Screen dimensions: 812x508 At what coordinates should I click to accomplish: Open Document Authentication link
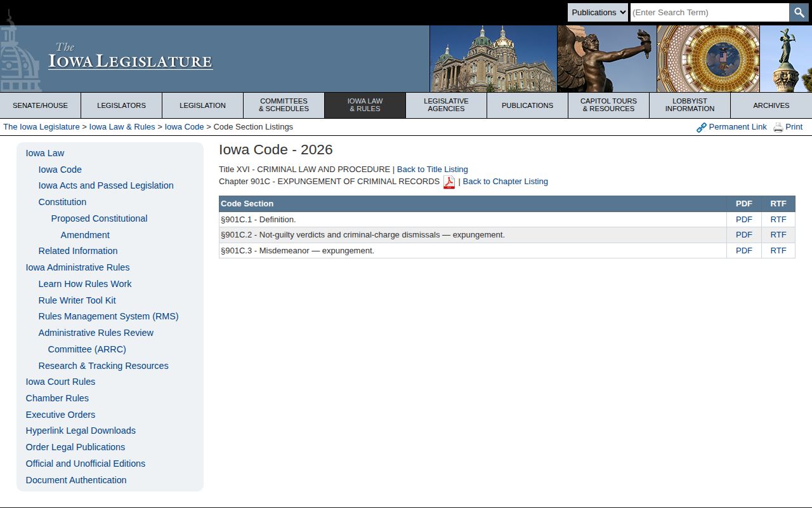(76, 480)
